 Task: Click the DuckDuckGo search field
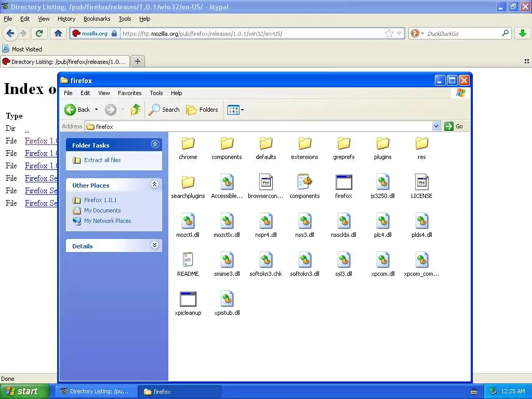(463, 33)
